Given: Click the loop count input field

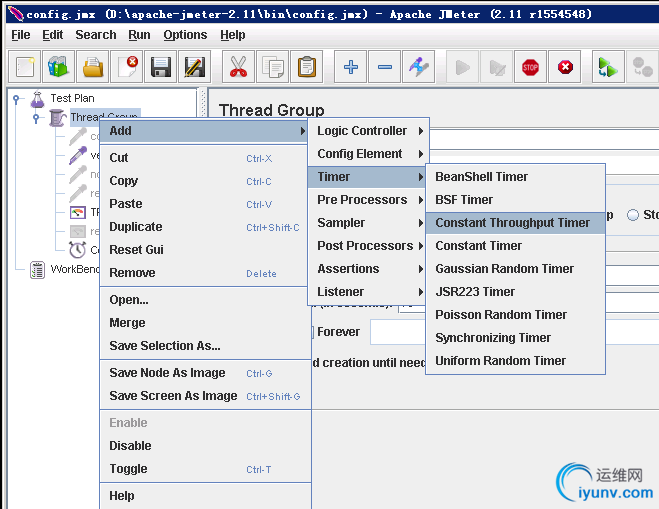Looking at the screenshot, I should tap(398, 332).
